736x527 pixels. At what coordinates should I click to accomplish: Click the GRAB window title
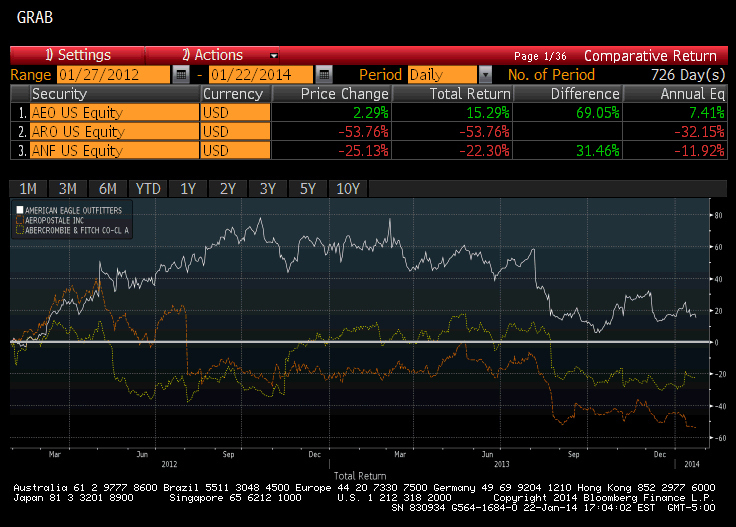35,17
